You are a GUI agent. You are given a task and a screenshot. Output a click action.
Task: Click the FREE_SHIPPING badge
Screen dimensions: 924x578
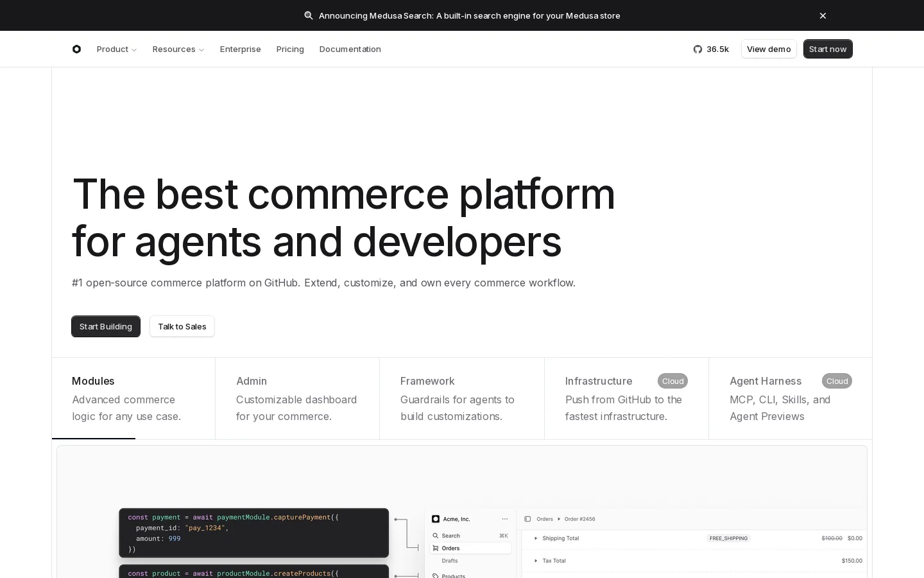(728, 538)
